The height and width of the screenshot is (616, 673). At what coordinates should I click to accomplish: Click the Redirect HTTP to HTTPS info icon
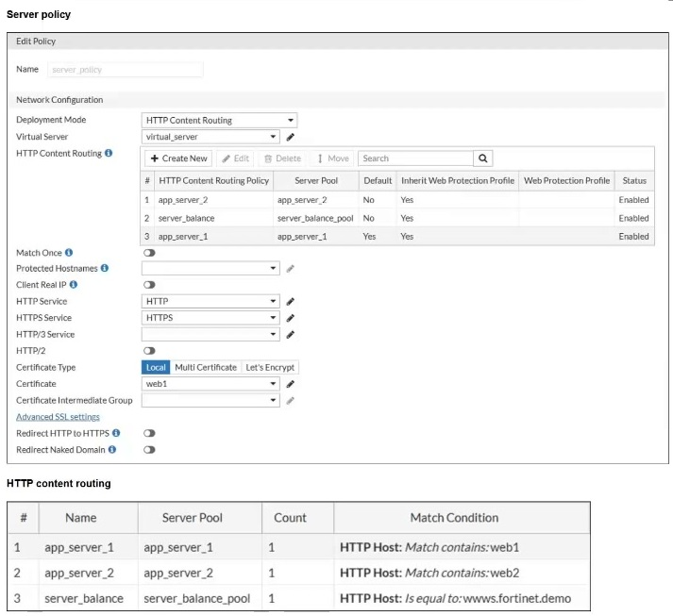pos(116,433)
